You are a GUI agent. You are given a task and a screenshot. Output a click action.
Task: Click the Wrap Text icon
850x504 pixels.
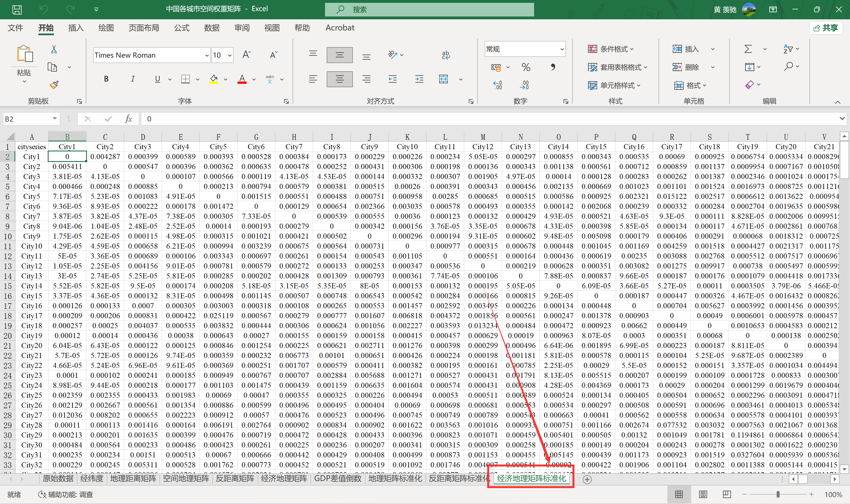point(445,55)
